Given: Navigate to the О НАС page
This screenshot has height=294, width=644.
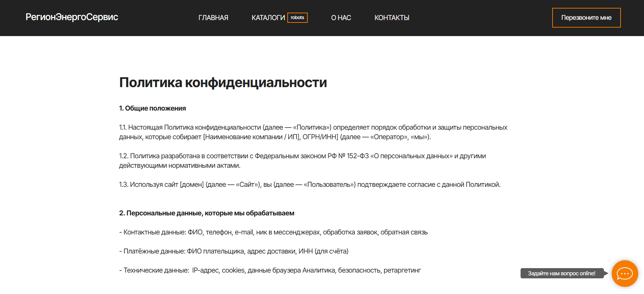Looking at the screenshot, I should (341, 18).
